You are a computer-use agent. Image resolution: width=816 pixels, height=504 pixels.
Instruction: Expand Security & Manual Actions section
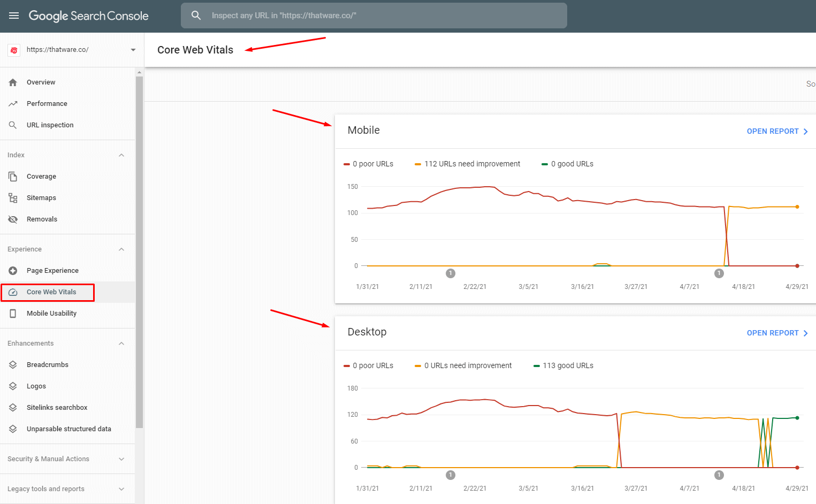(x=121, y=459)
